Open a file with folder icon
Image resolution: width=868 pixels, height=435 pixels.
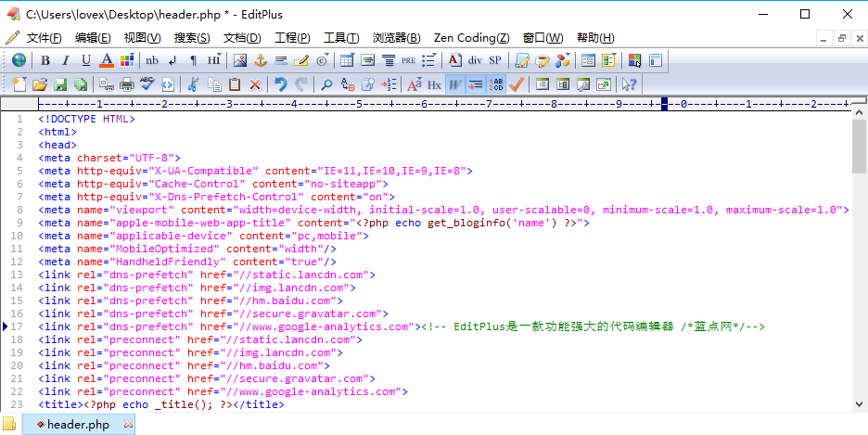(x=39, y=84)
